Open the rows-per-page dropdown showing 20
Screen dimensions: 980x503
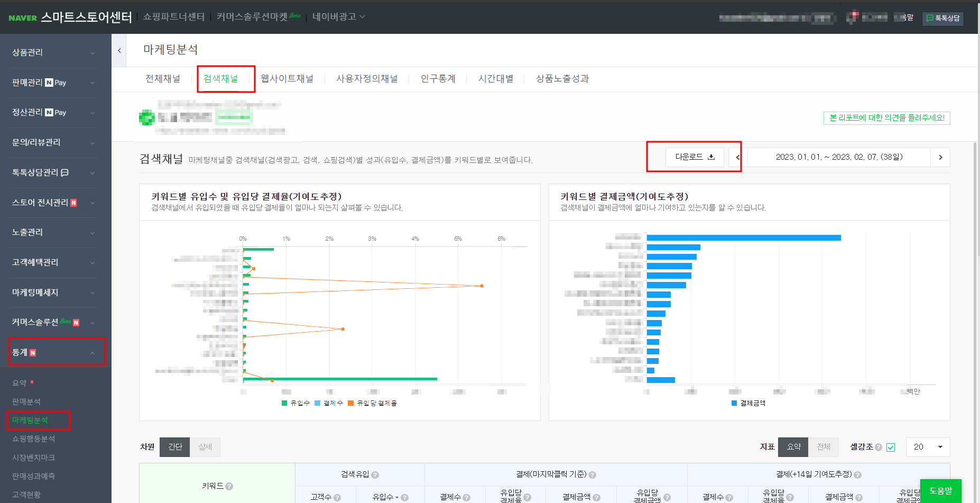point(928,447)
